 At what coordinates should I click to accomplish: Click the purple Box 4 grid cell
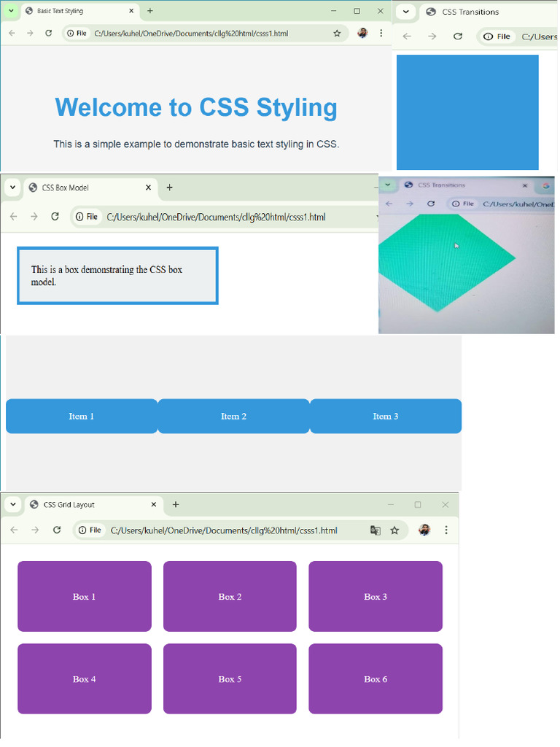click(x=85, y=679)
